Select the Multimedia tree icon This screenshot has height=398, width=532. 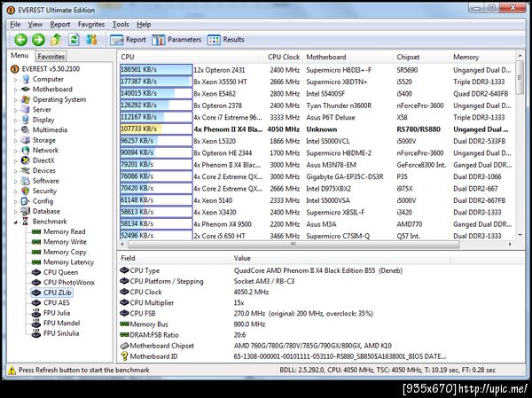pyautogui.click(x=26, y=130)
